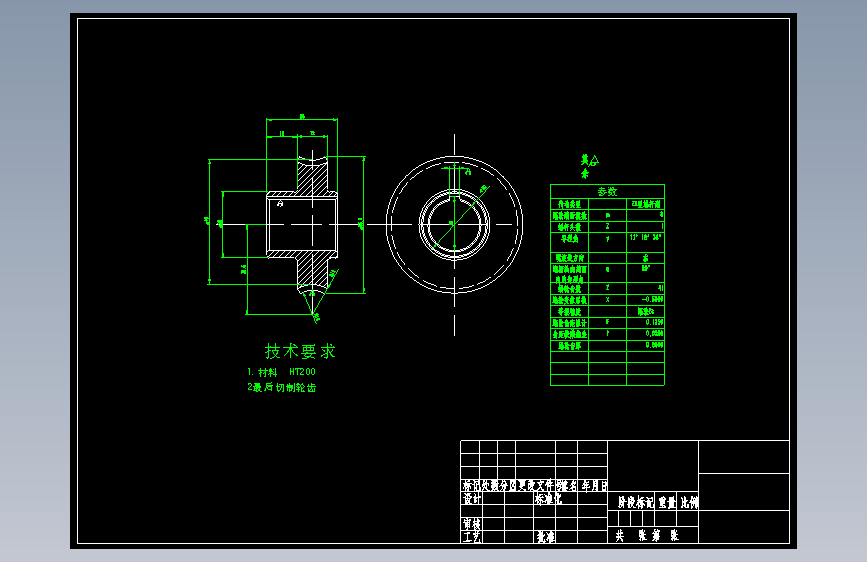Click the top overall width dimension in section view

pyautogui.click(x=302, y=117)
